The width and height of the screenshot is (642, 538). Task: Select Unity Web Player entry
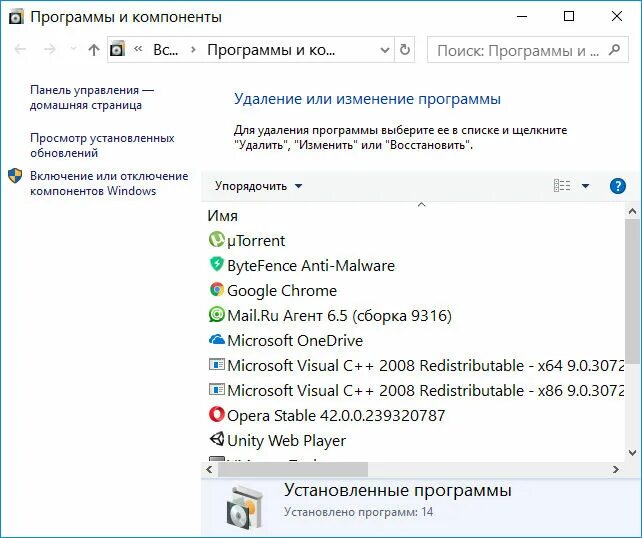[286, 441]
